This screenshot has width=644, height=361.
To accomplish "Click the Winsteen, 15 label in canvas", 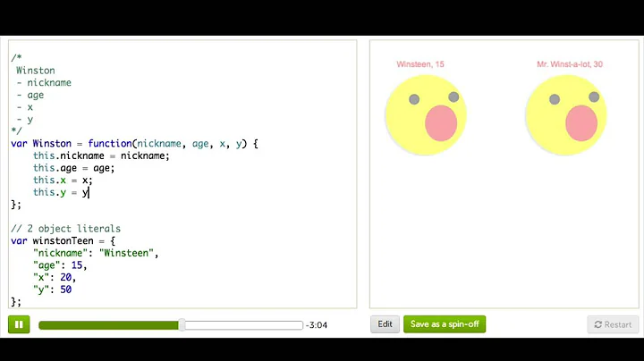I will click(x=420, y=64).
